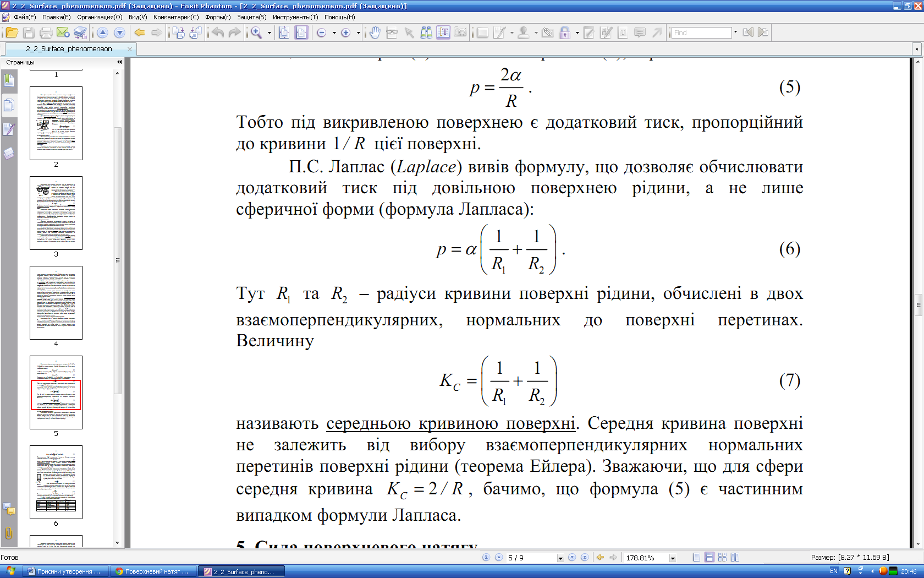Open the Attachments paperclip panel in sidebar
Screen dimensions: 924x578
9,533
